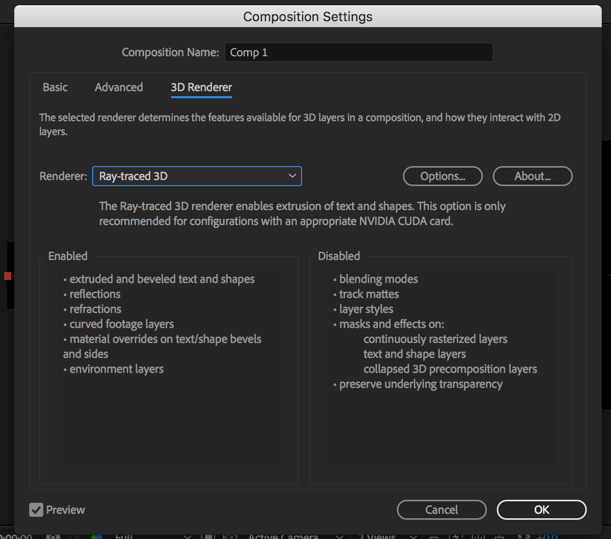Click the Composition Settings title bar
611x539 pixels.
click(307, 17)
